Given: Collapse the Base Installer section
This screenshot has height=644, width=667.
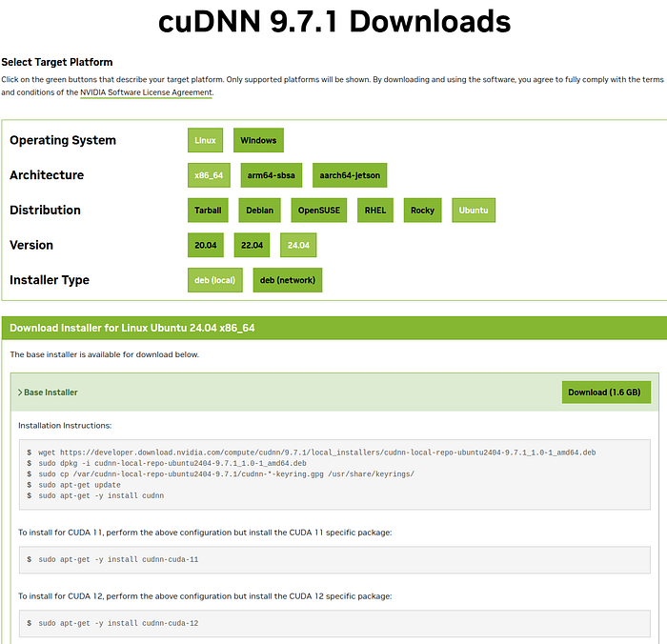Looking at the screenshot, I should click(x=48, y=392).
